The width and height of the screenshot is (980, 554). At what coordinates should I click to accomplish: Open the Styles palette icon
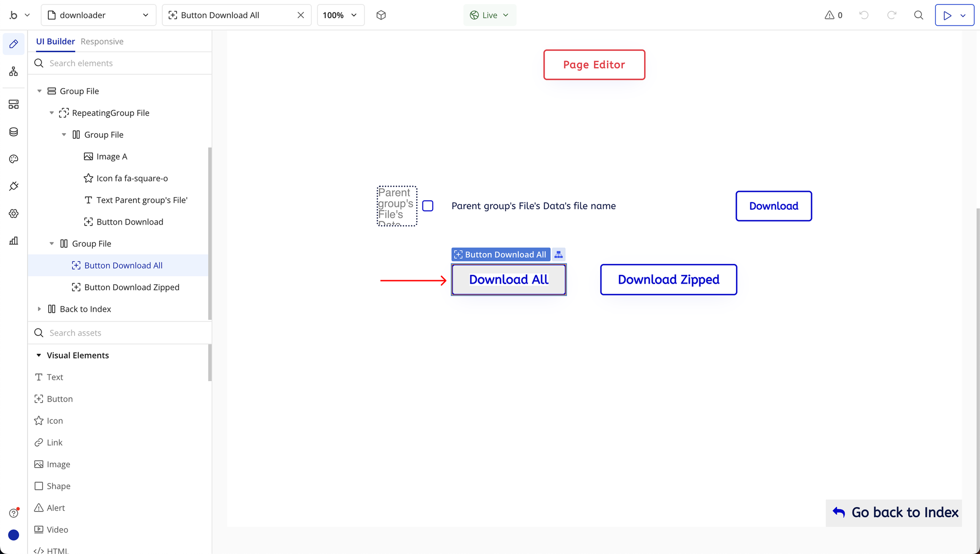13,159
